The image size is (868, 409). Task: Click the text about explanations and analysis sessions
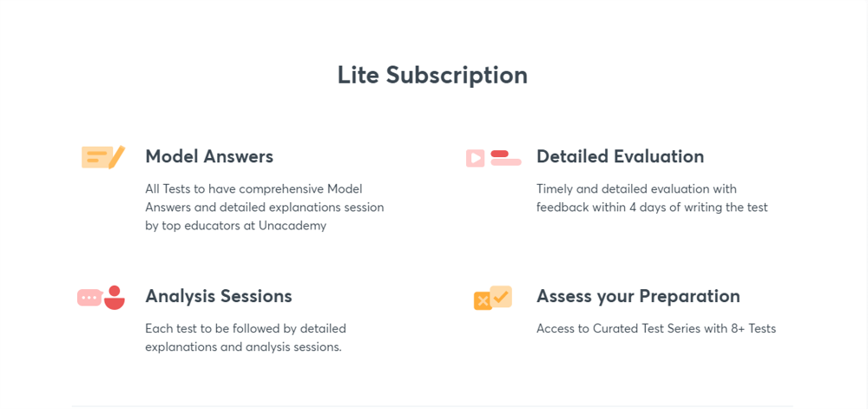[246, 338]
